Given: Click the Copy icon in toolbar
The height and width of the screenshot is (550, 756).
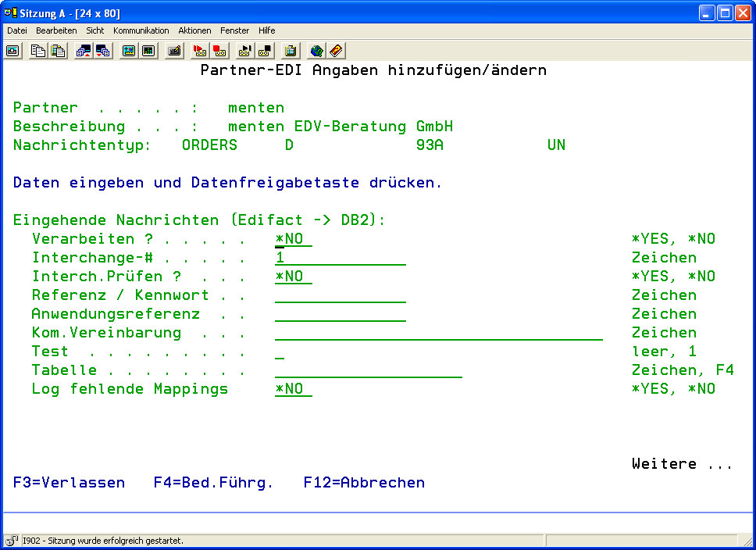Looking at the screenshot, I should tap(38, 51).
